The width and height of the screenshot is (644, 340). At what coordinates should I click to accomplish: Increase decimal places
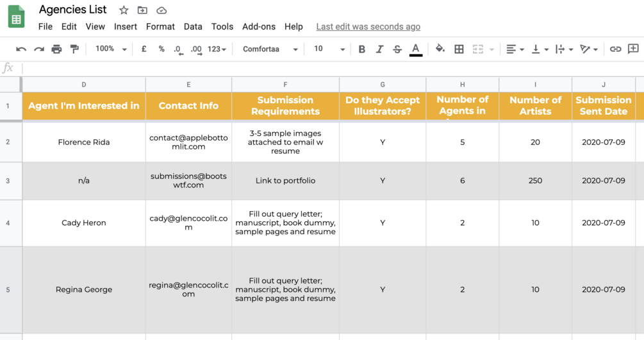196,50
